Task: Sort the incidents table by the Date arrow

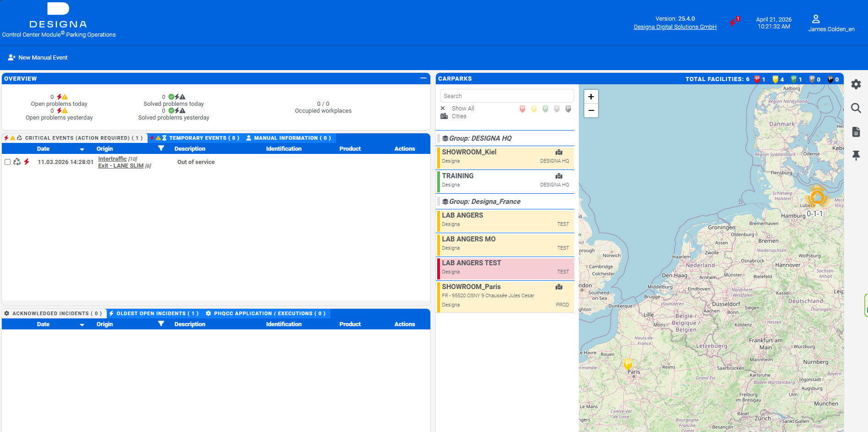Action: (82, 325)
